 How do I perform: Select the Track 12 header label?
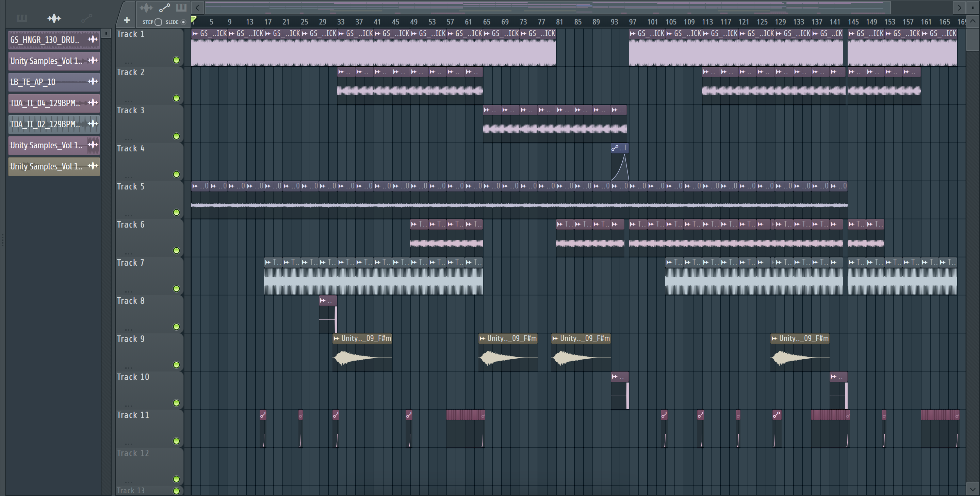click(x=133, y=453)
